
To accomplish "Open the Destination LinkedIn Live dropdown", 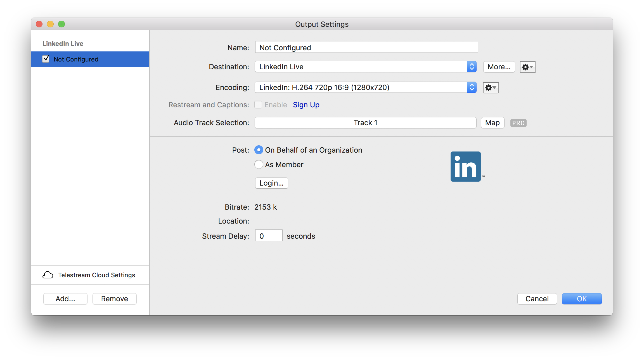I will click(x=365, y=67).
